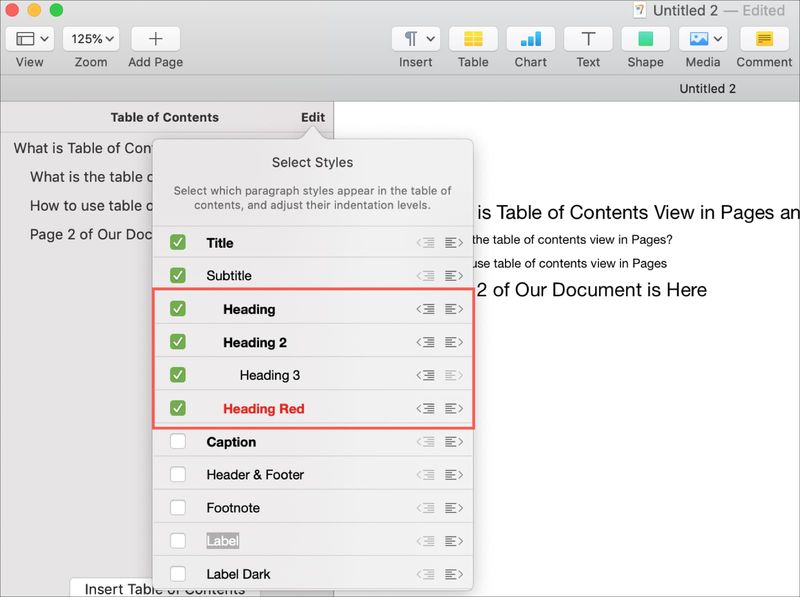Click the Insert Table of Contents button
The width and height of the screenshot is (800, 597).
point(164,588)
